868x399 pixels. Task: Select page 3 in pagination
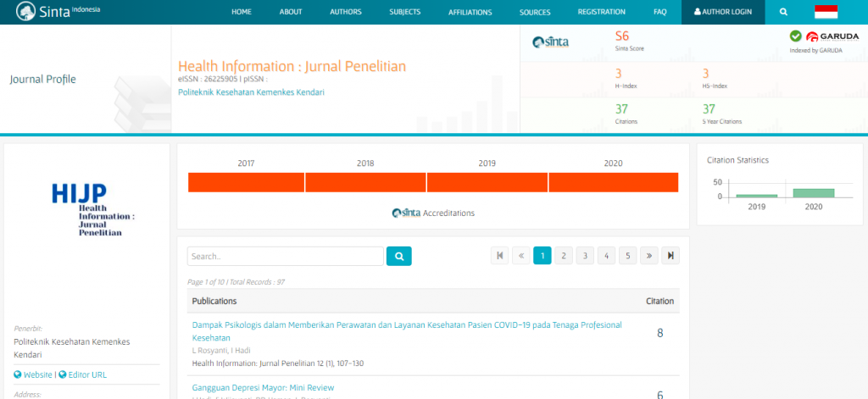585,256
